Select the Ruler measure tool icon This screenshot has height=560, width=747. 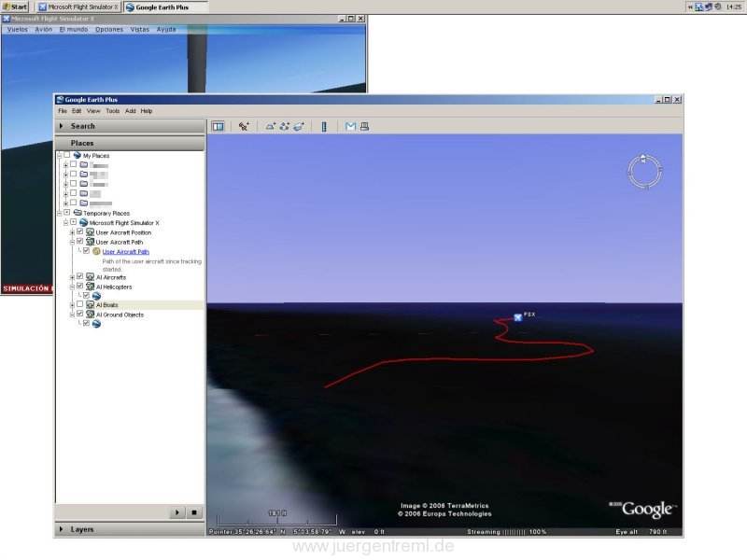pyautogui.click(x=324, y=127)
